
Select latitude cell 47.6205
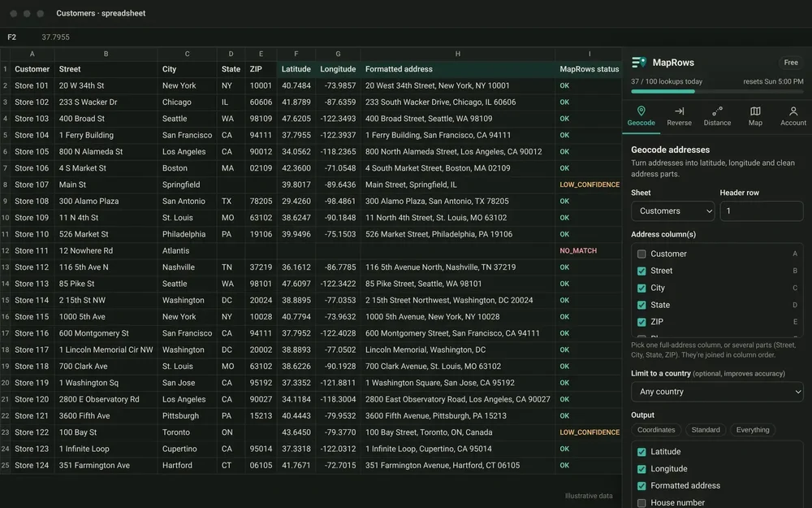(296, 119)
